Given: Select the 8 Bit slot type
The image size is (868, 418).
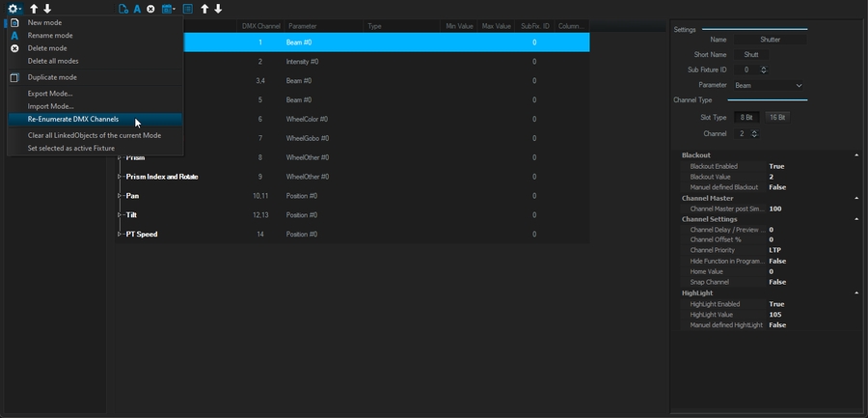Looking at the screenshot, I should pos(747,117).
